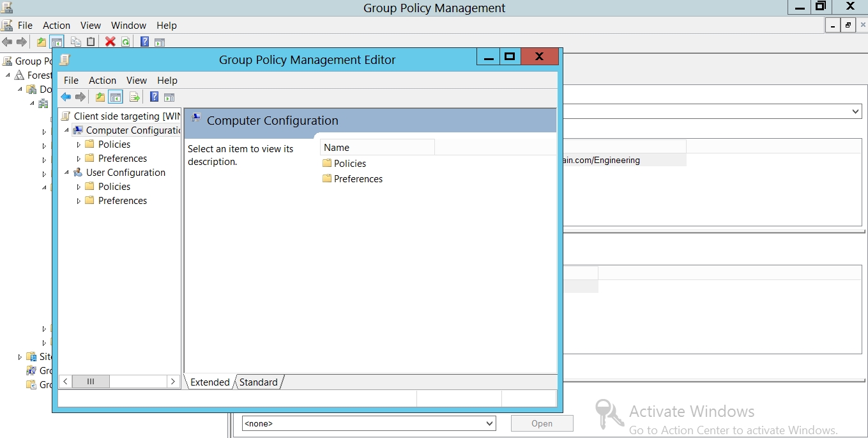This screenshot has height=438, width=868.
Task: Click the Export List icon in the Editor toolbar
Action: click(x=134, y=97)
